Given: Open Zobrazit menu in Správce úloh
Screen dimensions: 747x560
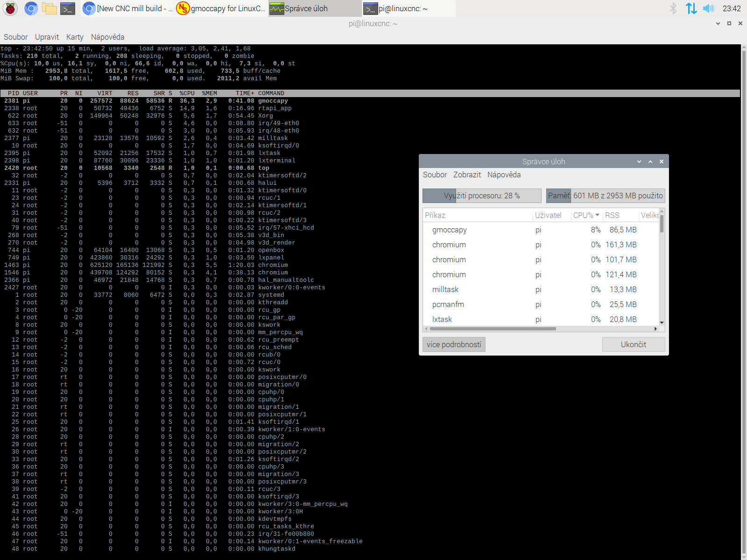Looking at the screenshot, I should tap(467, 175).
